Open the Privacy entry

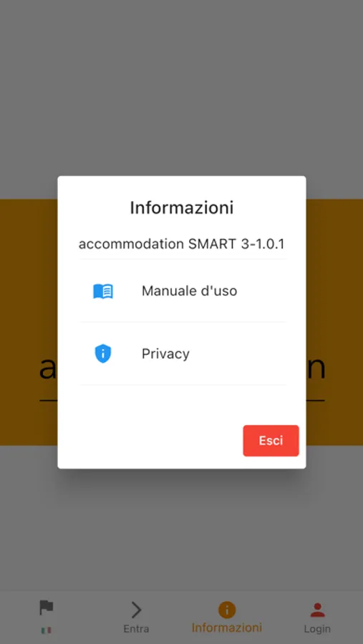point(183,353)
